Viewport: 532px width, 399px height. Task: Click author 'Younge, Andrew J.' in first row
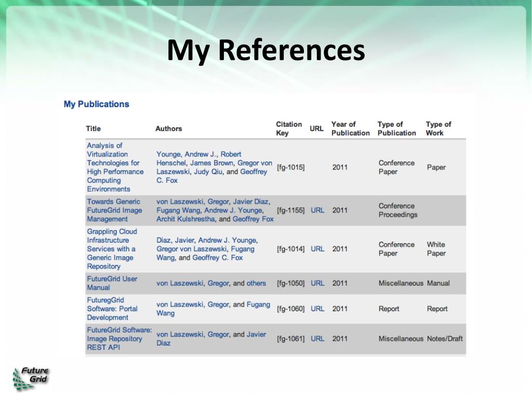coord(187,154)
